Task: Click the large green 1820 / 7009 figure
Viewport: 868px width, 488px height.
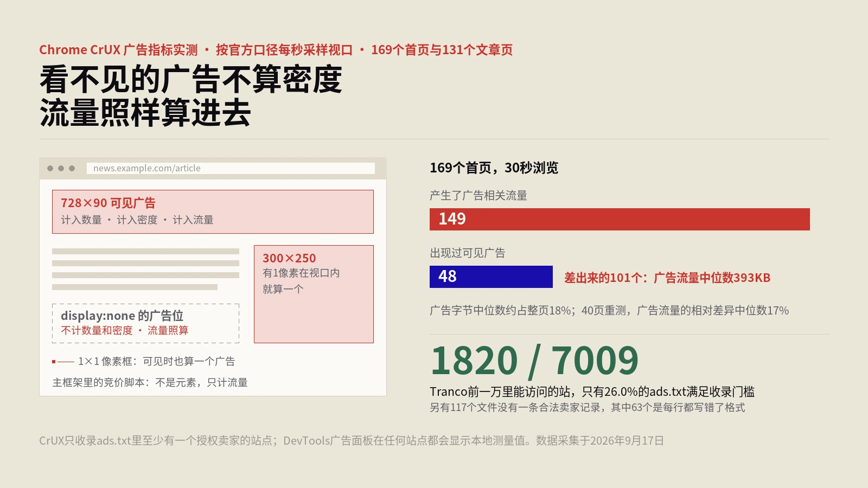Action: click(x=534, y=361)
